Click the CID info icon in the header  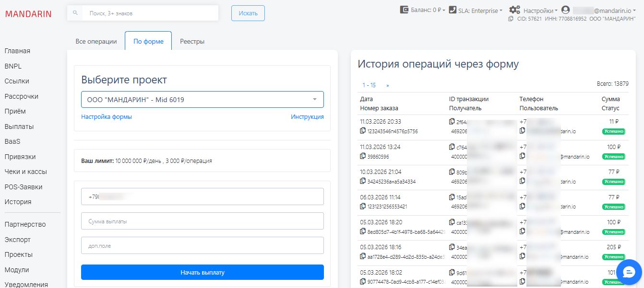coord(510,20)
